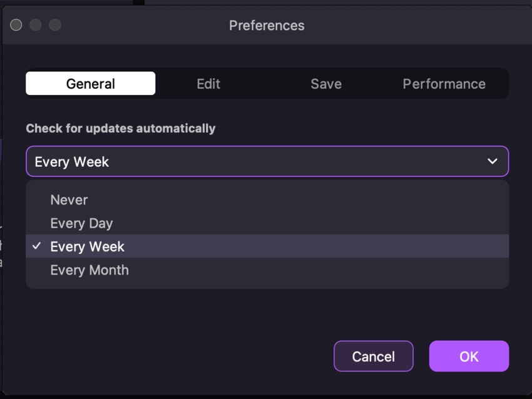Click the minimize window button
Screen dimensions: 532x399
pos(36,25)
